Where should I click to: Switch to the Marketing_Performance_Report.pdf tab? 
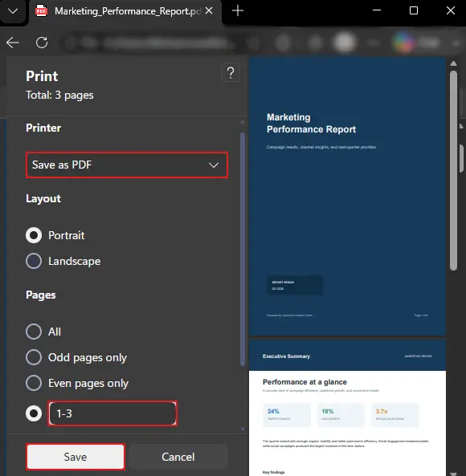(x=125, y=12)
